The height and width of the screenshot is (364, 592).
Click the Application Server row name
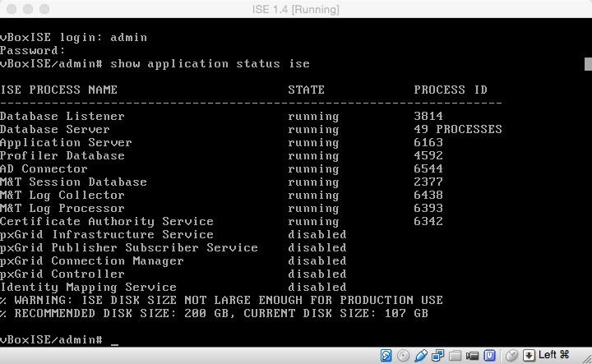click(66, 143)
